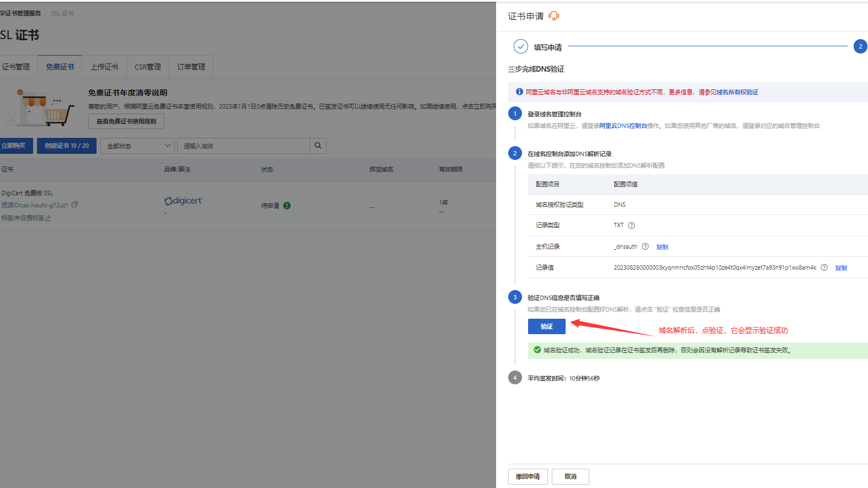Click help icon beside the record value
Viewport: 868px width, 488px height.
click(x=824, y=267)
